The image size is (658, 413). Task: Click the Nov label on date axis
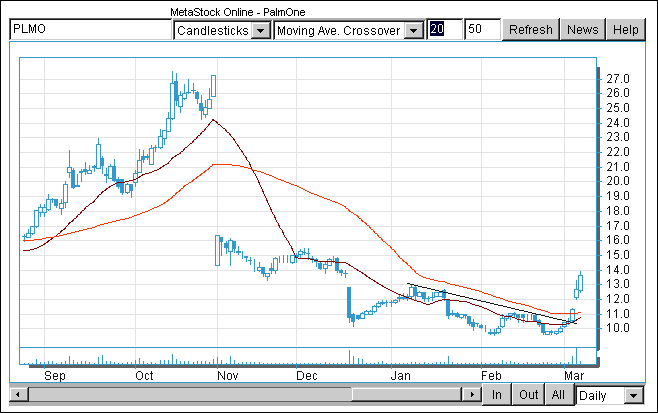[227, 375]
